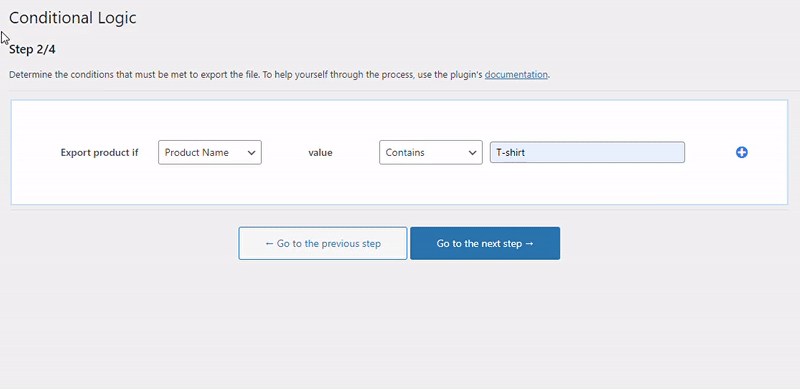Click the 'Conditional Logic' page title
This screenshot has height=389, width=800.
[72, 18]
